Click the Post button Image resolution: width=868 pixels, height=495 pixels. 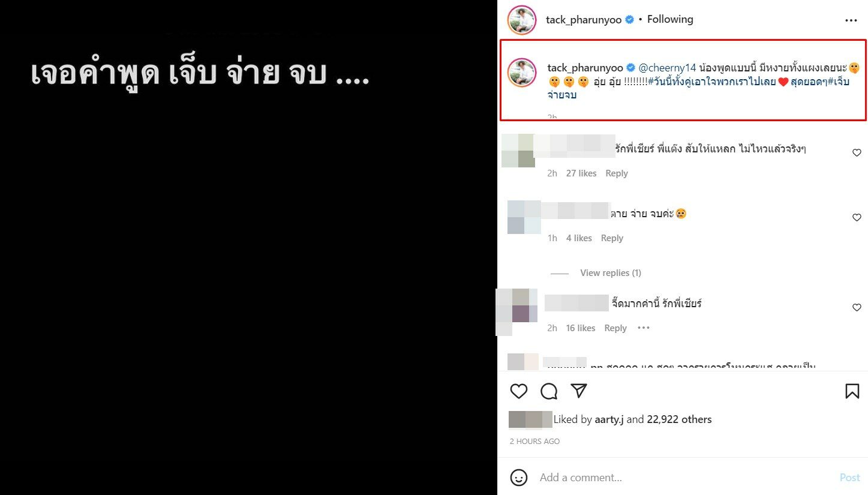[849, 478]
